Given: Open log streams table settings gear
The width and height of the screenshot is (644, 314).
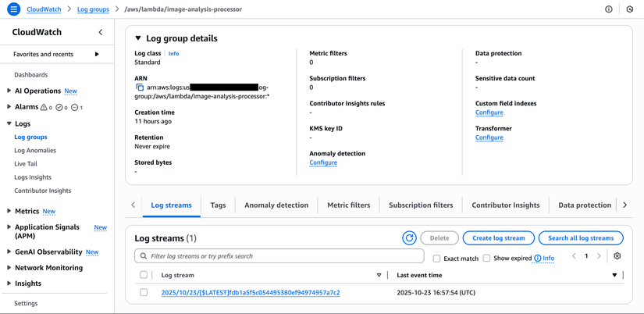Looking at the screenshot, I should (617, 256).
